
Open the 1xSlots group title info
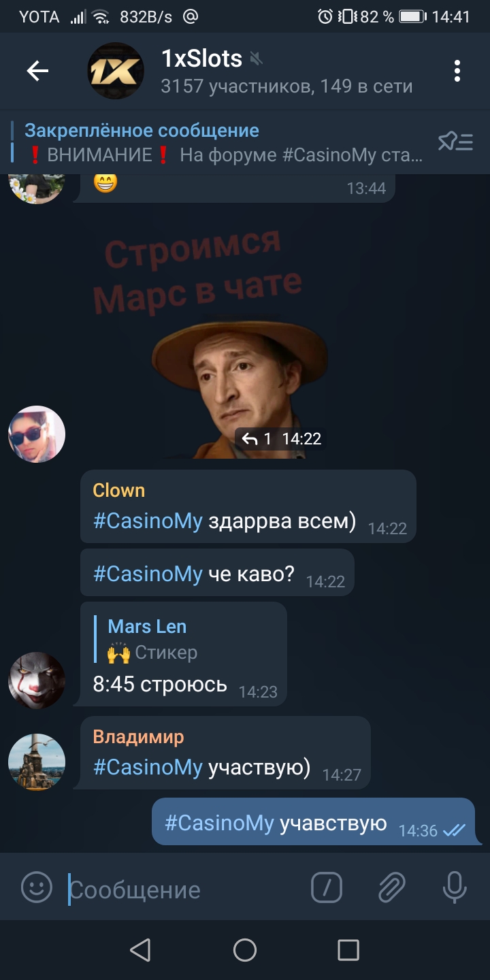(201, 59)
